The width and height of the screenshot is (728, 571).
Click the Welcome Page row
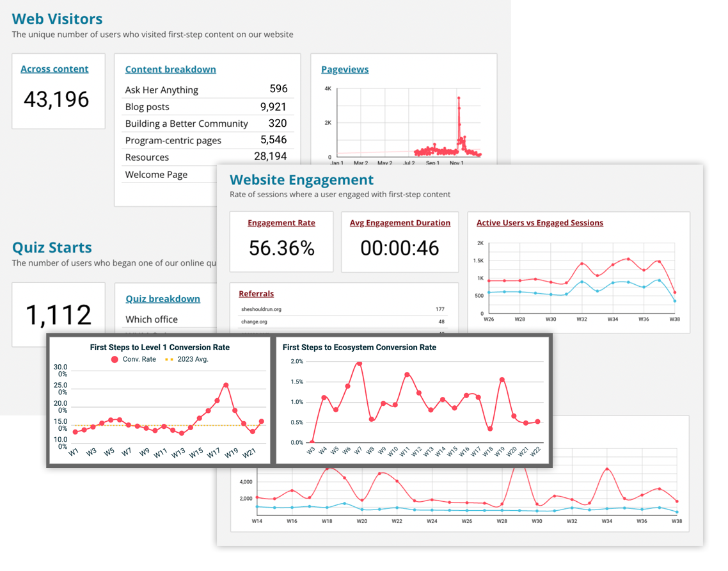pyautogui.click(x=169, y=175)
